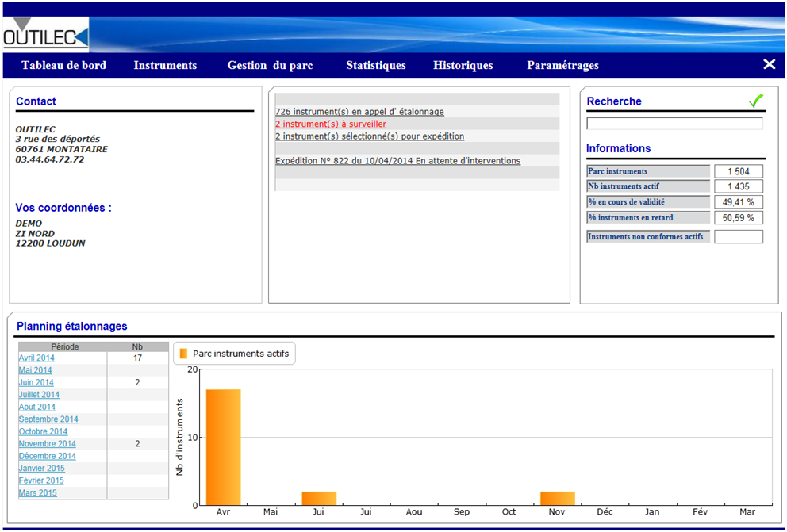Open the Statistiques menu

pyautogui.click(x=375, y=66)
